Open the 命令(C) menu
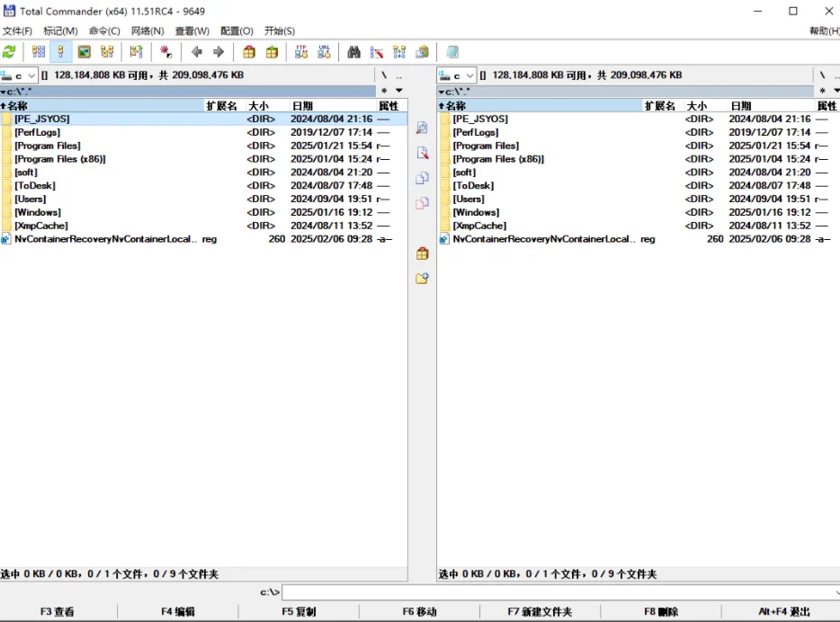 (x=104, y=31)
